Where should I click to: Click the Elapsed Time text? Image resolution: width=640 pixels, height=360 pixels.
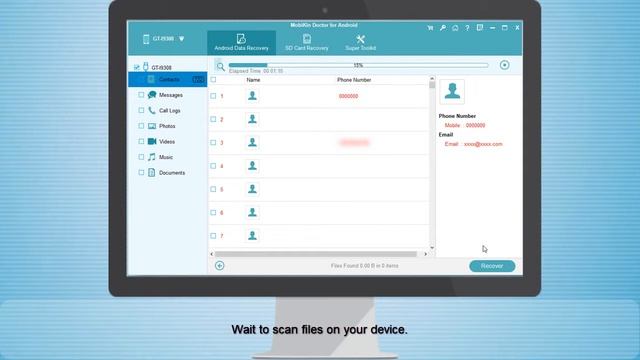click(256, 71)
